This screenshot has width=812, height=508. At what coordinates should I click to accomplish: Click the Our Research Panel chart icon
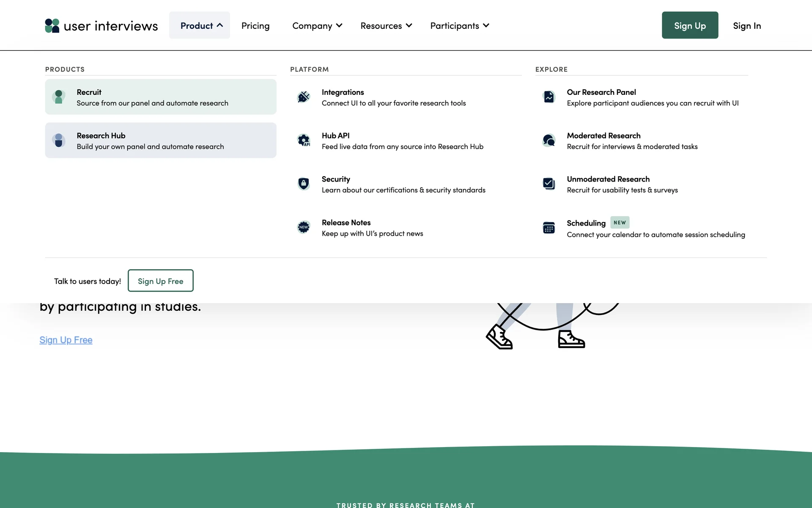pyautogui.click(x=549, y=97)
